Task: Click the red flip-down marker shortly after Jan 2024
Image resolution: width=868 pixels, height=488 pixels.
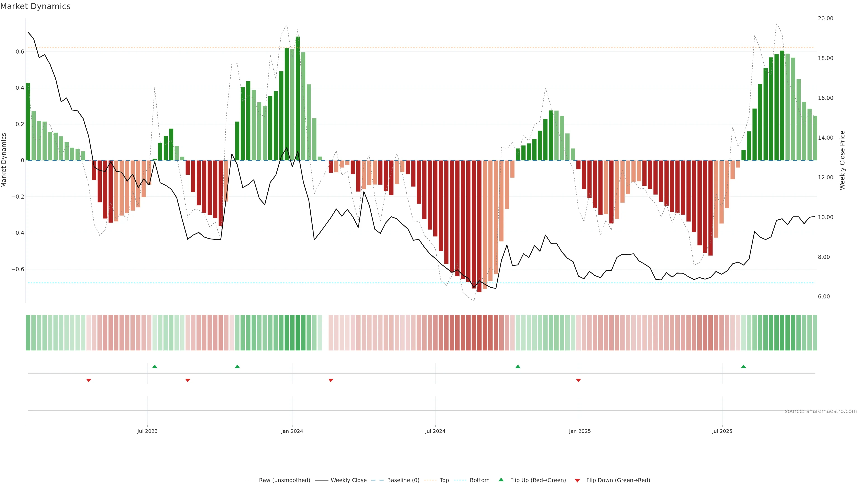Action: click(x=330, y=380)
